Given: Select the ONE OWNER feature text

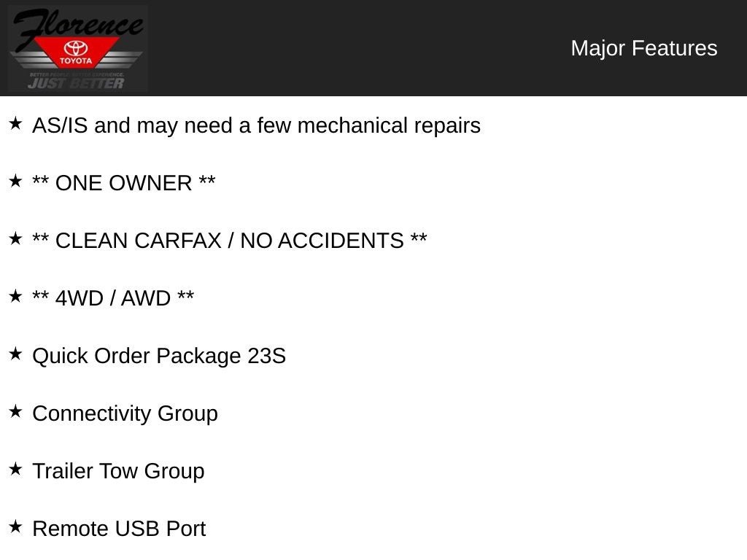Looking at the screenshot, I should coord(124,183).
